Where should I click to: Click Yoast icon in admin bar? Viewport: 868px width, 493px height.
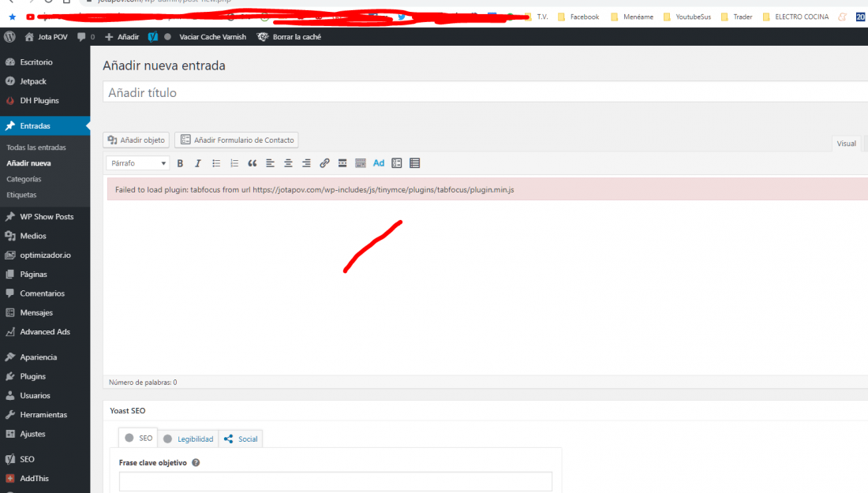click(x=153, y=37)
